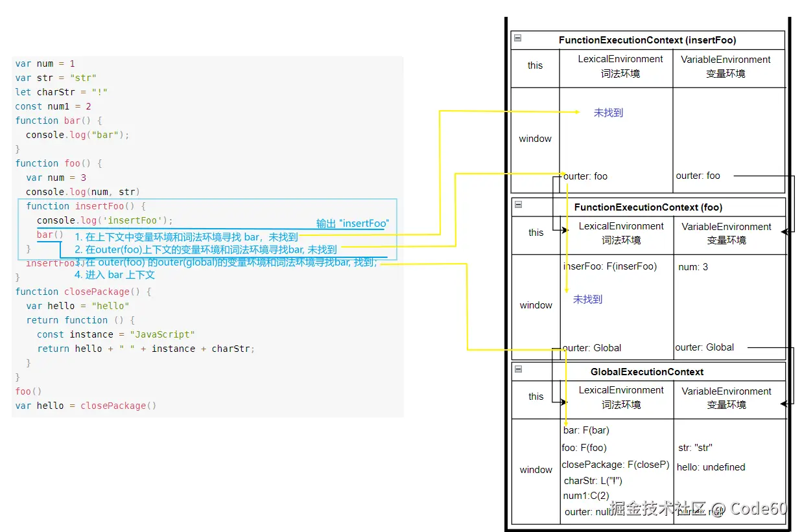Click VariableEnvironment header in insertFoo context
Screen dimensions: 802x532
725,67
